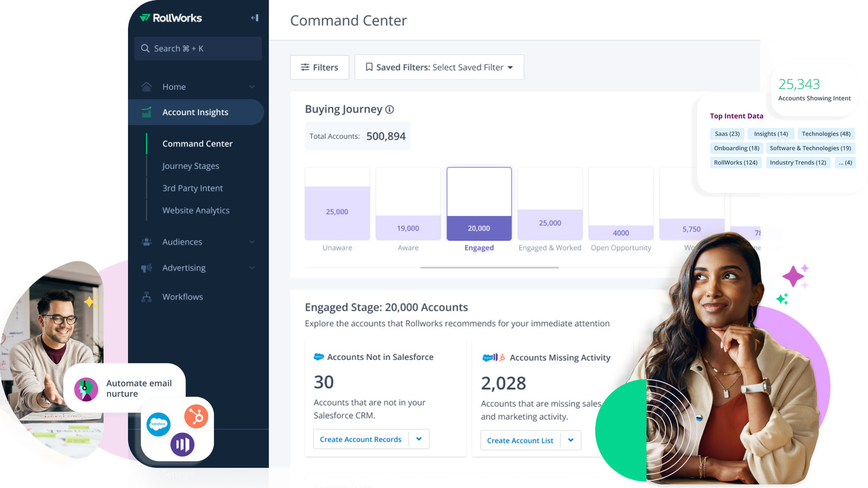Select the Industry Trends (12) tag
The width and height of the screenshot is (868, 488).
798,163
